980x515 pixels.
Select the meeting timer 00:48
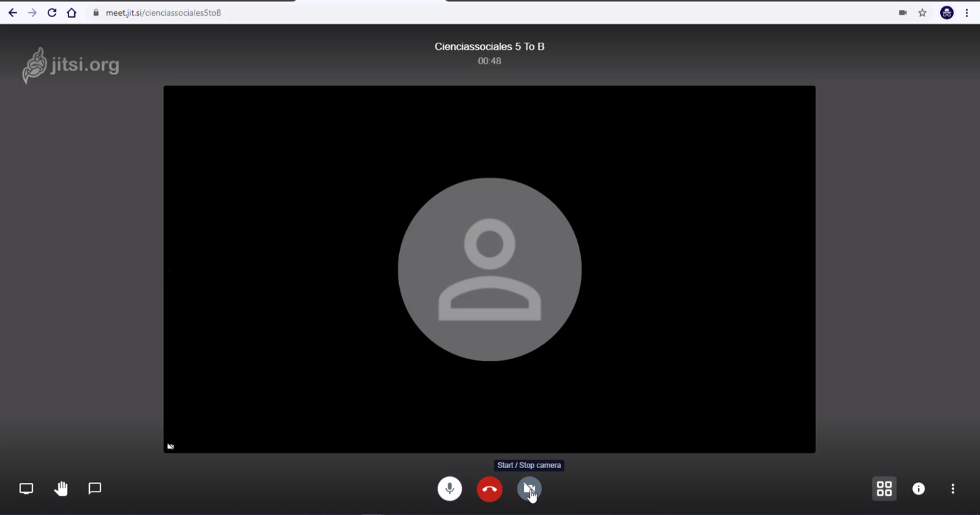(x=490, y=61)
